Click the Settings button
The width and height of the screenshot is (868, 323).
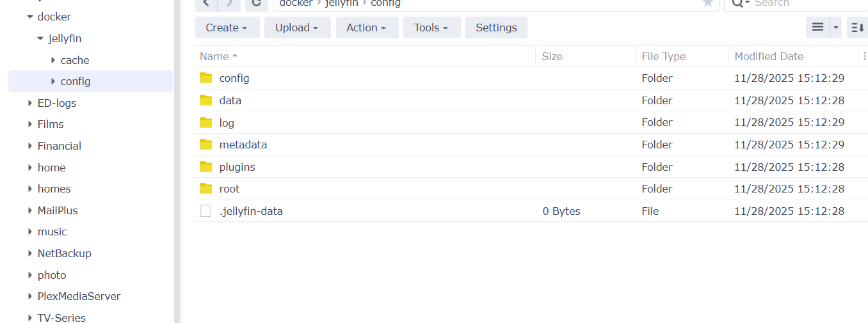pyautogui.click(x=496, y=28)
